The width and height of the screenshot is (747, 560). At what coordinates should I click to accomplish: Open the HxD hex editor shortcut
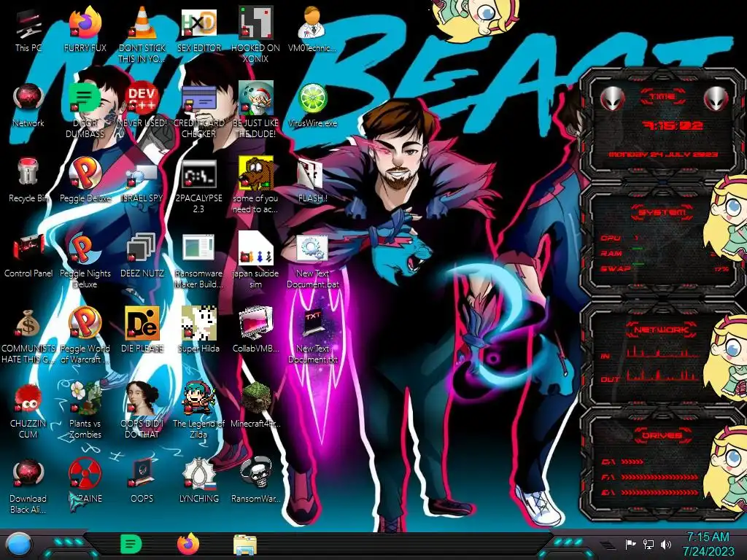point(199,31)
